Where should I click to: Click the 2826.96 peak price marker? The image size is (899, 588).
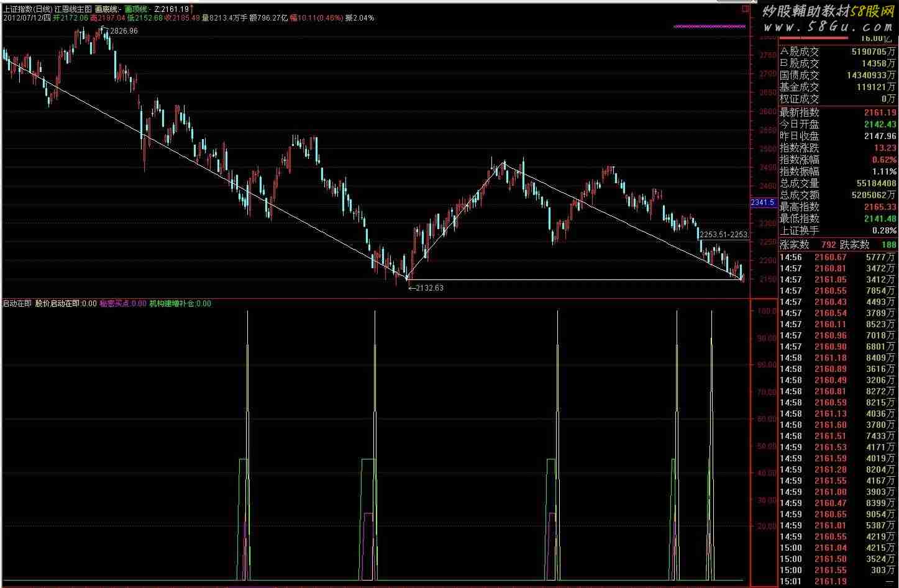tap(122, 31)
